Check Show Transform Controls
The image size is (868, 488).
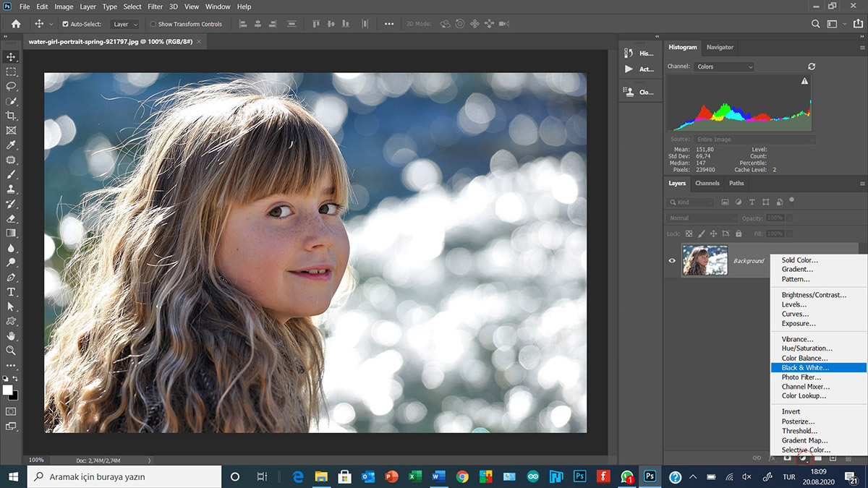(153, 24)
